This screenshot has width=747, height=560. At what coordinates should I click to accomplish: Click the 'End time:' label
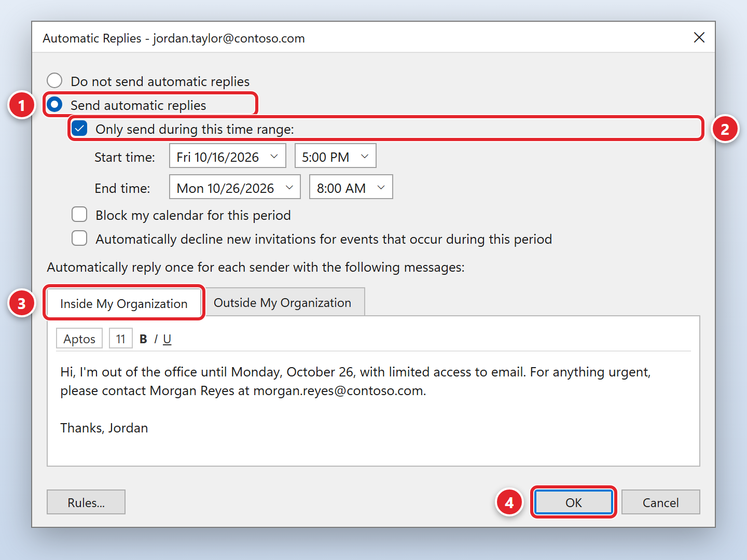(122, 188)
